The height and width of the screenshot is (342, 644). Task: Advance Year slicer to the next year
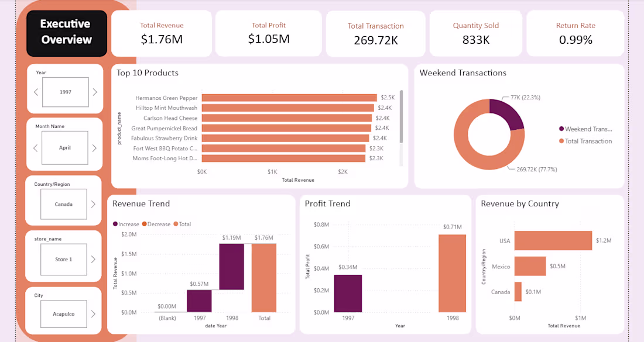pyautogui.click(x=95, y=92)
